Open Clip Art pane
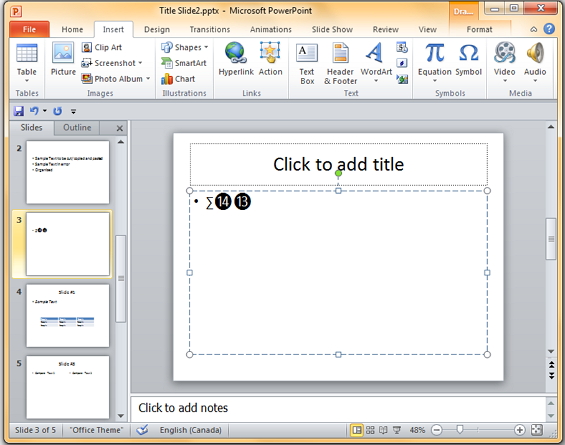 102,47
